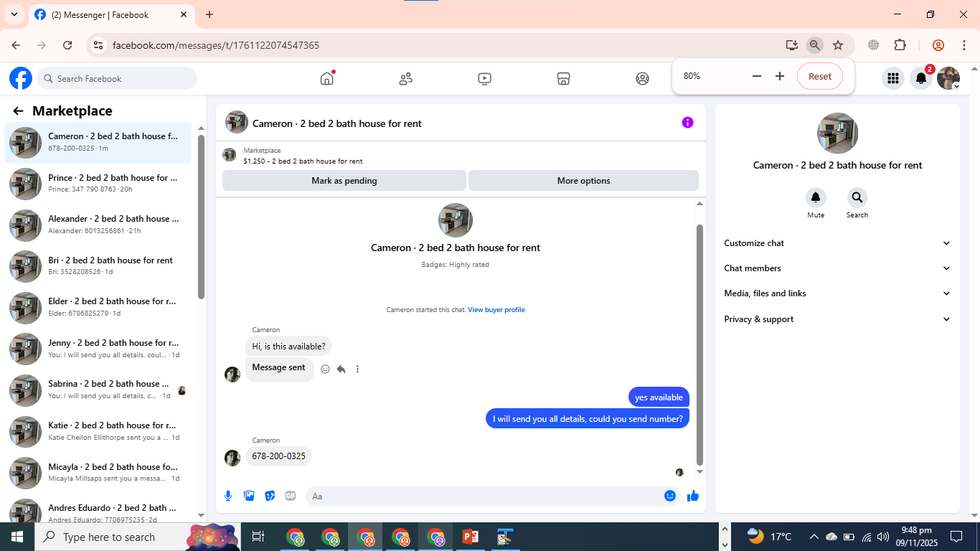Open the Video (Watch) icon

tap(485, 79)
